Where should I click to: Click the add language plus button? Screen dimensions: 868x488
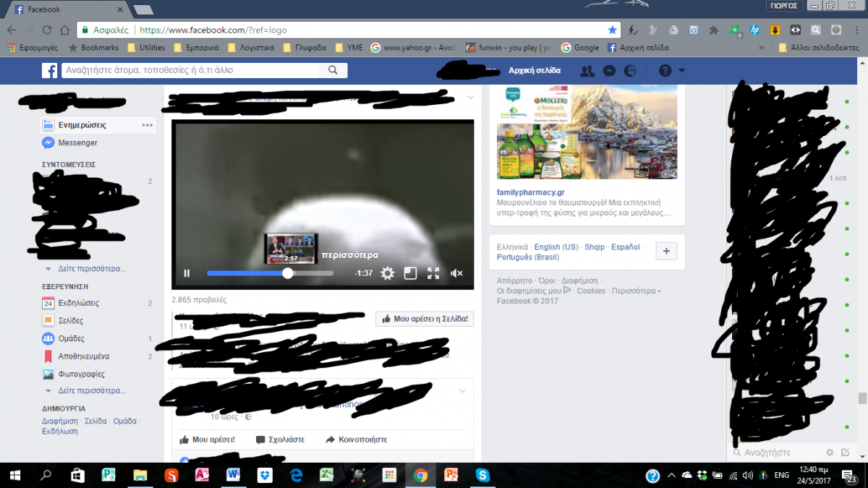point(666,251)
